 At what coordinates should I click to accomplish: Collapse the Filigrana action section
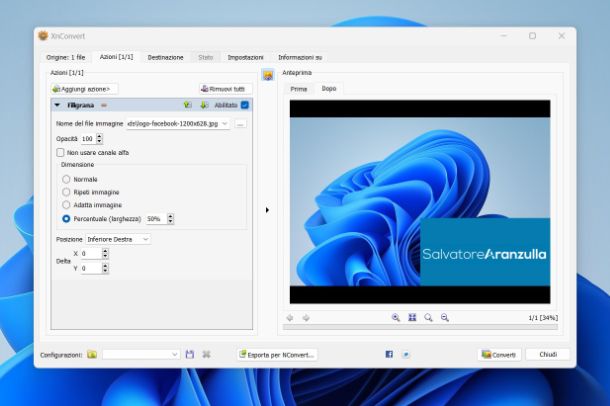[58, 105]
